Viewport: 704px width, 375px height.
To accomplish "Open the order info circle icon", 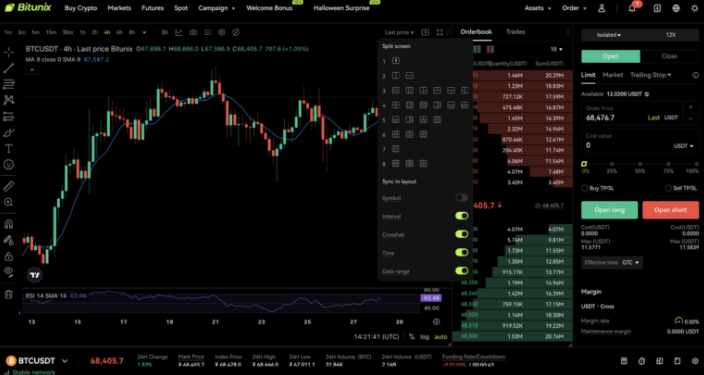I will point(695,75).
